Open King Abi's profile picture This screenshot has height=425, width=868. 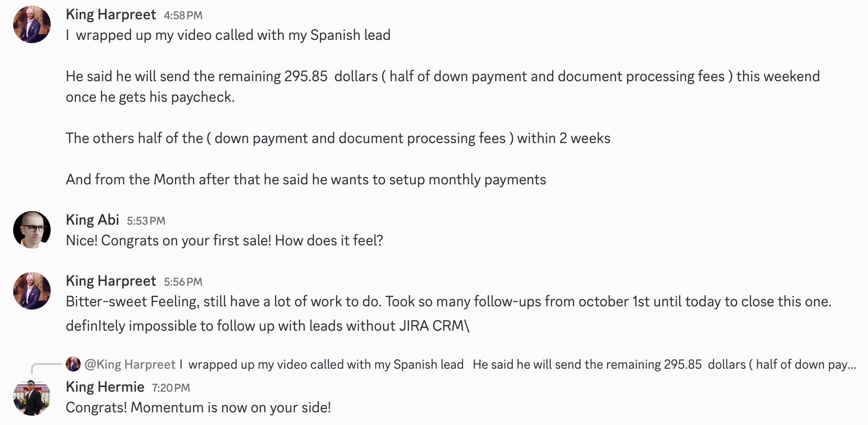point(32,230)
